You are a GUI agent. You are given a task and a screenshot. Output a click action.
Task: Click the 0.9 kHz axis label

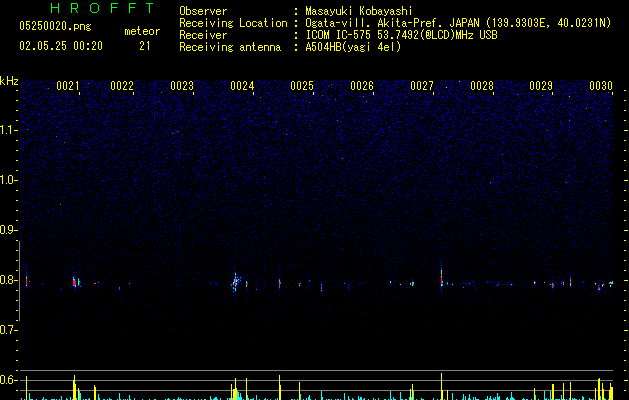tap(9, 230)
